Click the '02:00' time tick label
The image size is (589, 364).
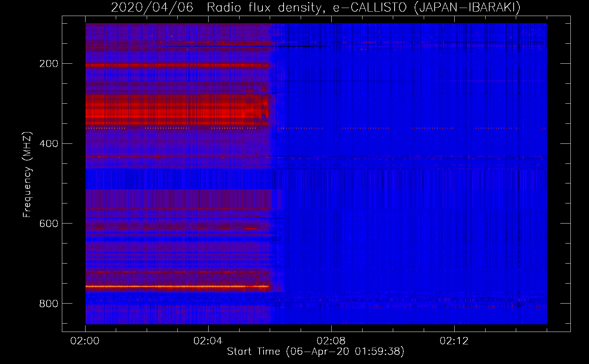click(x=85, y=341)
